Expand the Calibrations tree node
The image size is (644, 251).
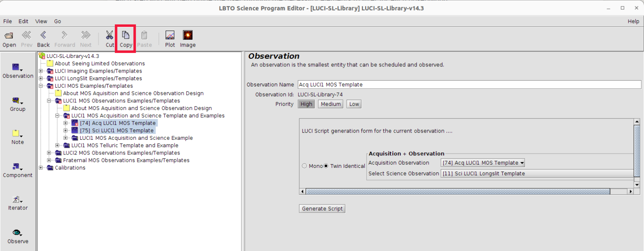41,167
